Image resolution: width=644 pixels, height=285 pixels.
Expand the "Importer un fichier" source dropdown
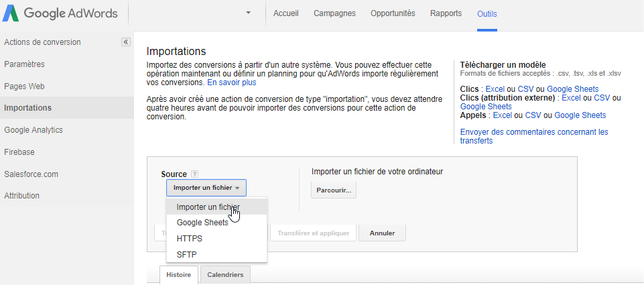(x=206, y=188)
